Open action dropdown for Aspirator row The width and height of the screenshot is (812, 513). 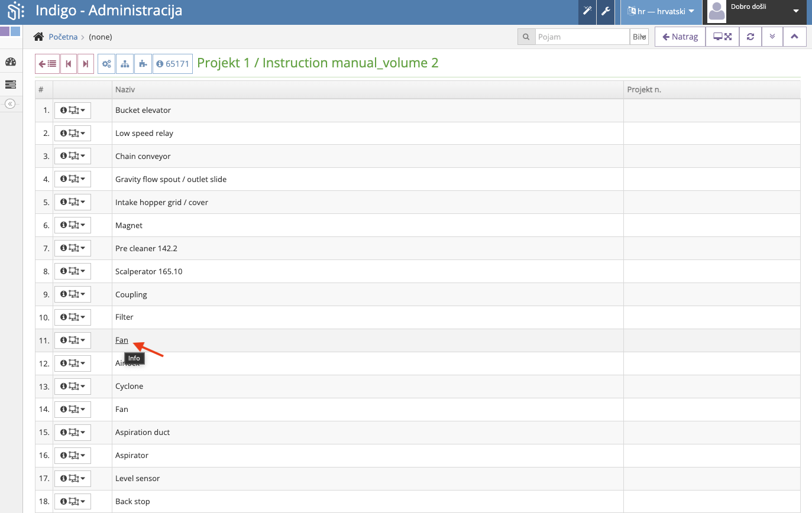[x=73, y=455]
